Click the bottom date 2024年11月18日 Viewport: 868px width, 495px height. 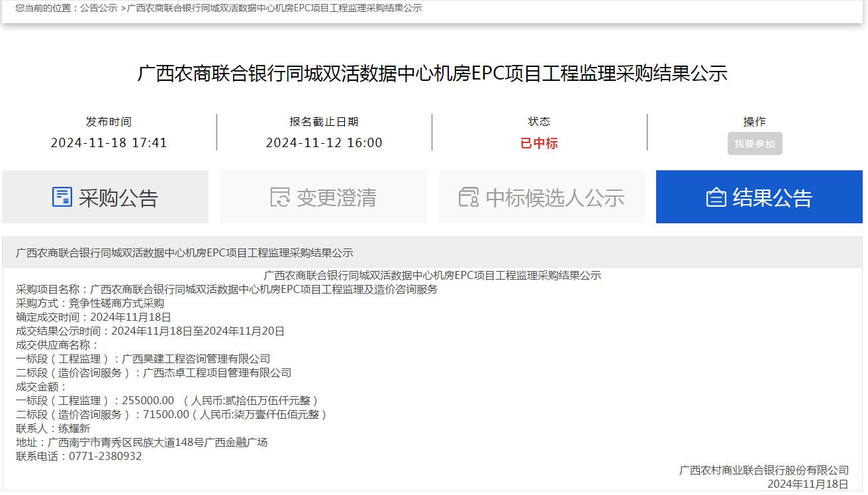[808, 484]
